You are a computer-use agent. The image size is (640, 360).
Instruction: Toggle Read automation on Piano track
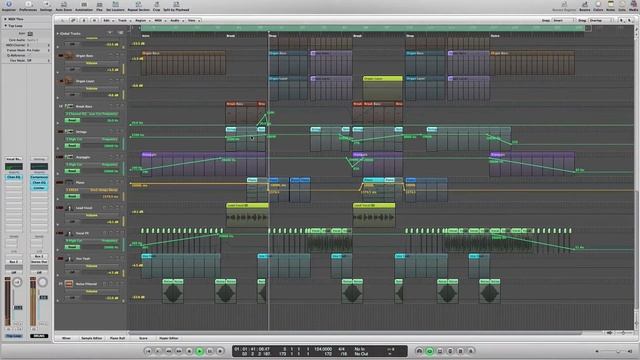pyautogui.click(x=72, y=196)
